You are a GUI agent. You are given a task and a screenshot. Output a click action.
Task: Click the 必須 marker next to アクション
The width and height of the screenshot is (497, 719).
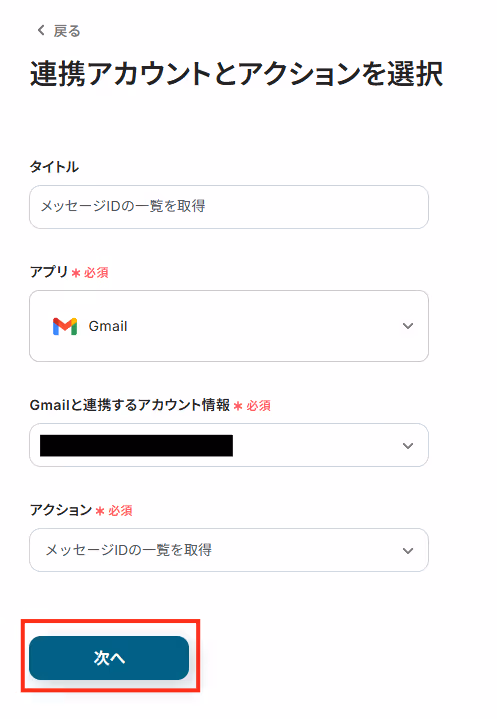(120, 510)
